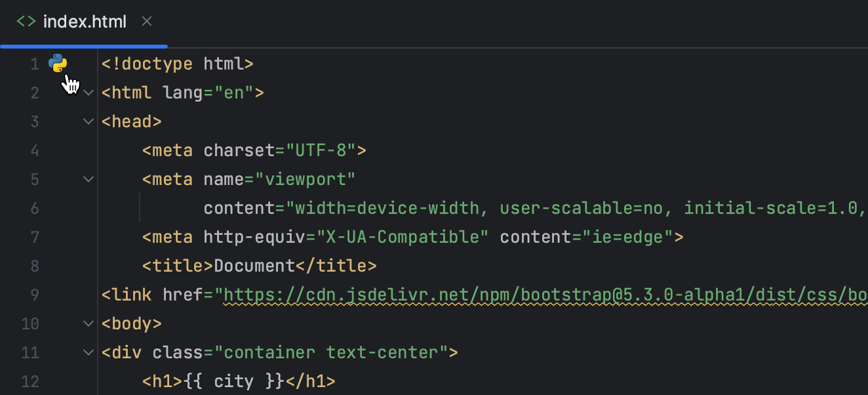This screenshot has height=395, width=868.
Task: Fold the viewport meta tag on line 5
Action: (89, 179)
